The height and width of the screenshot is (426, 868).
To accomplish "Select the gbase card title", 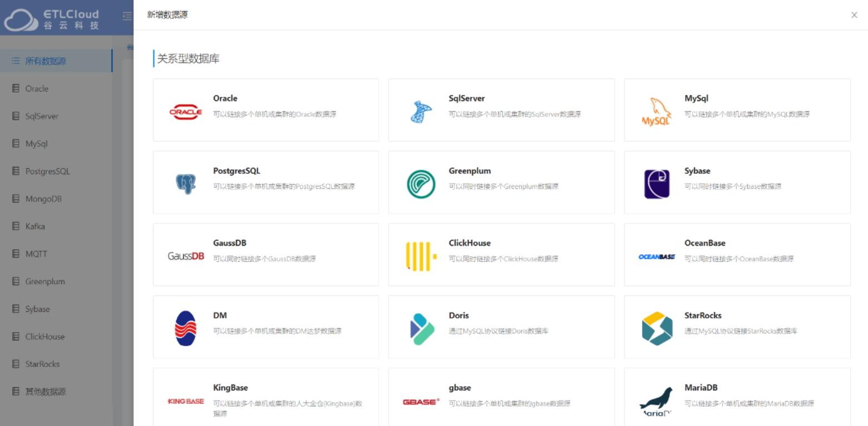I will click(460, 388).
